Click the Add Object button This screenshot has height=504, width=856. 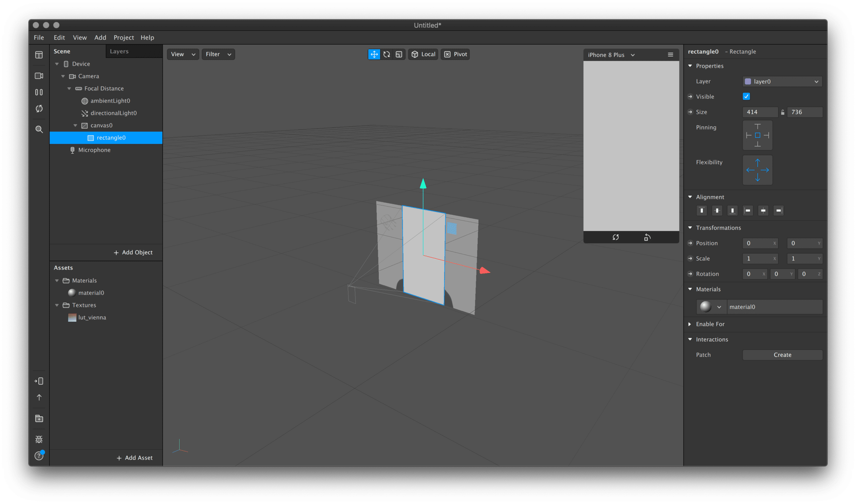[133, 252]
